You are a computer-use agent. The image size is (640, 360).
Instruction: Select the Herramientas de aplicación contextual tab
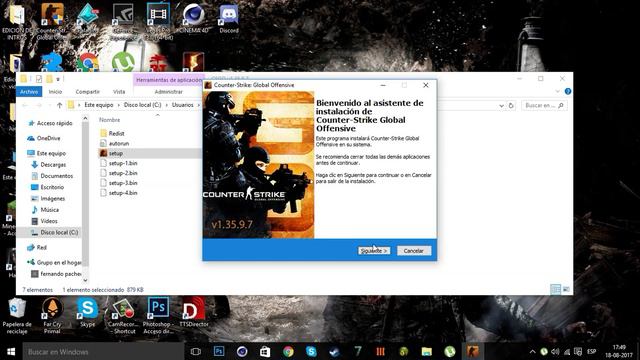pos(168,80)
